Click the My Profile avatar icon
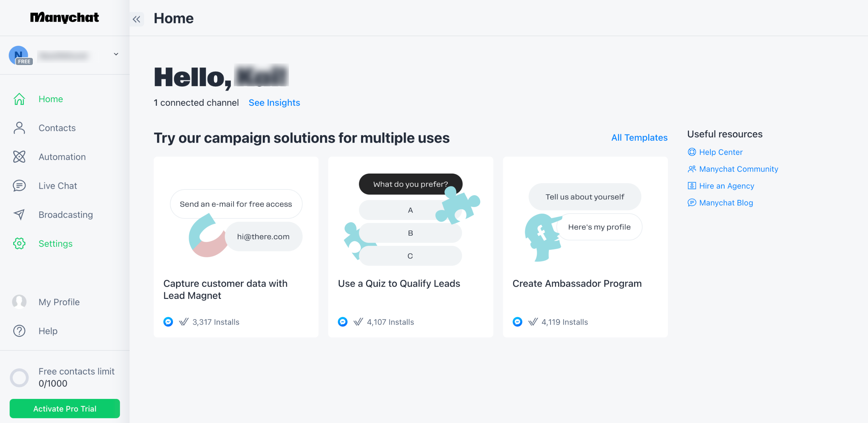Image resolution: width=868 pixels, height=423 pixels. pos(19,302)
